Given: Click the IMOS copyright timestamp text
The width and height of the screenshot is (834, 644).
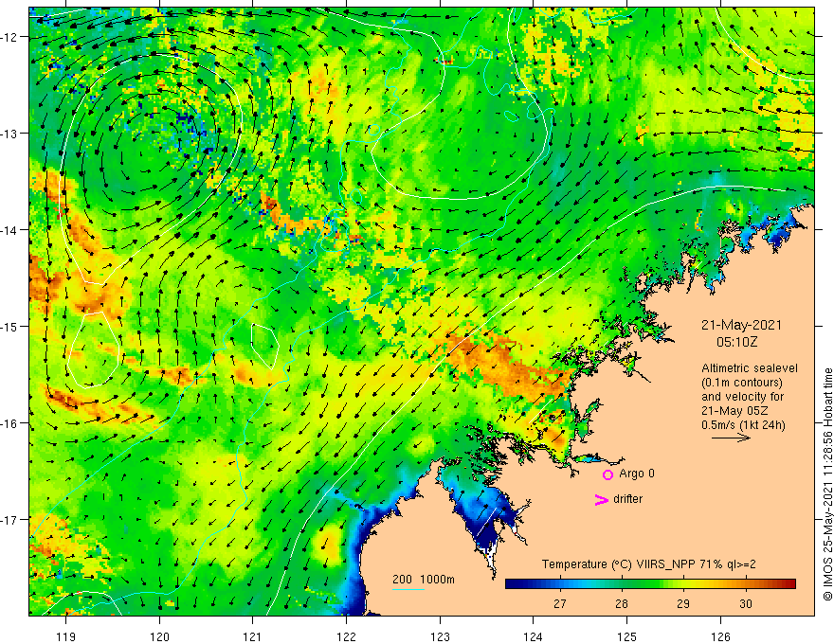Looking at the screenshot, I should point(827,484).
